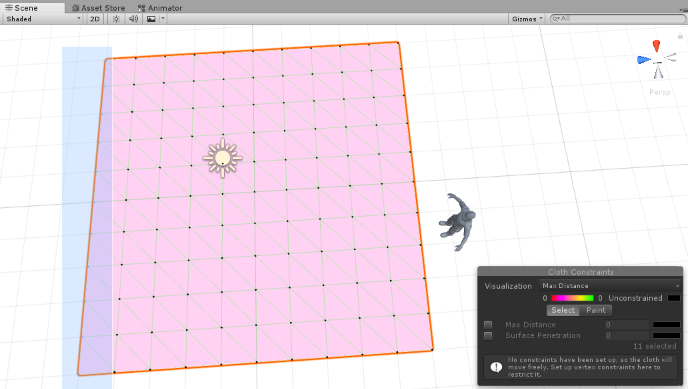The width and height of the screenshot is (688, 389).
Task: Enable the Surface Penetration checkbox
Action: coord(488,336)
